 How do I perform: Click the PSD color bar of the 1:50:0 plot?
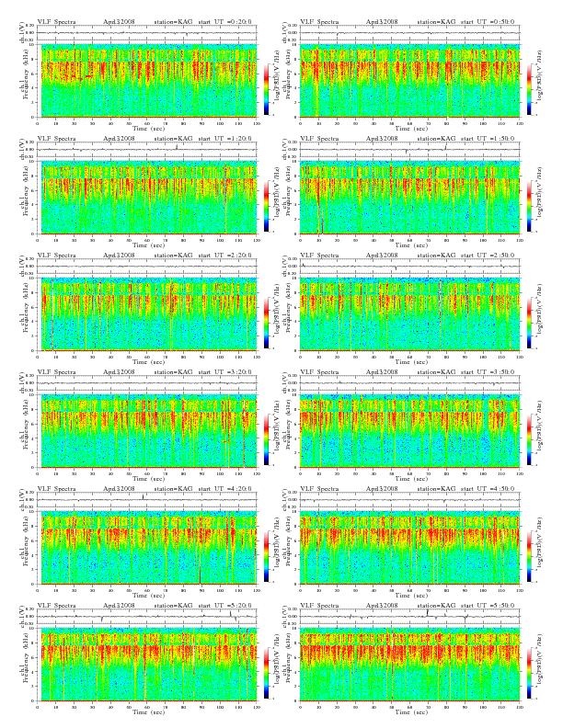coord(529,206)
